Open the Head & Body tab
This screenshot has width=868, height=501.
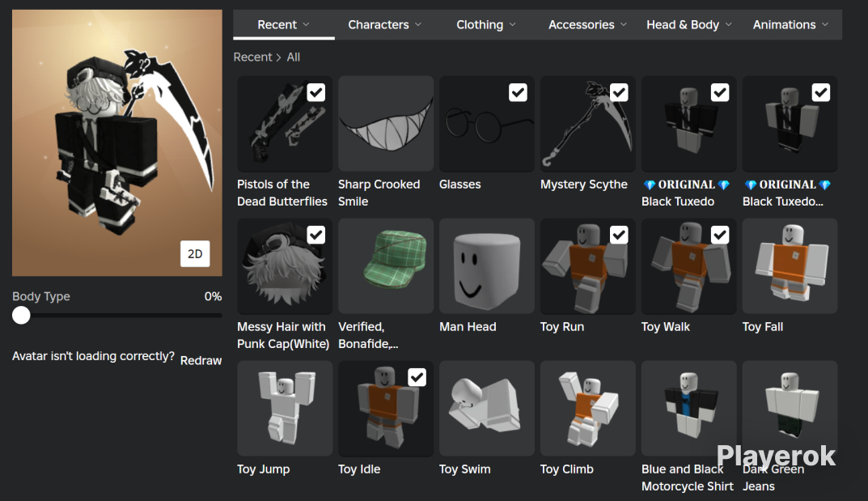pos(688,24)
